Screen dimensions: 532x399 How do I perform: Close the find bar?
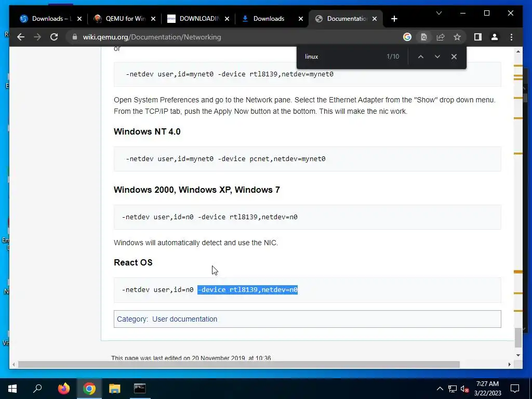pos(454,57)
